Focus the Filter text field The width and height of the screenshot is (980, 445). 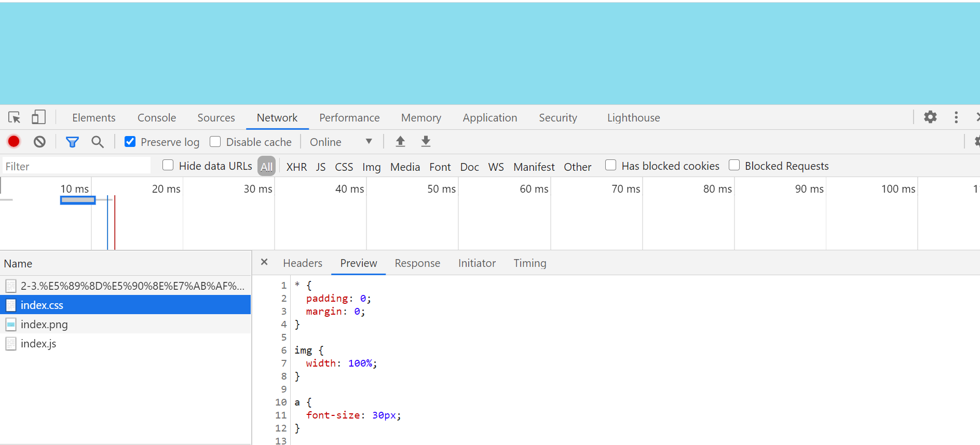[76, 166]
